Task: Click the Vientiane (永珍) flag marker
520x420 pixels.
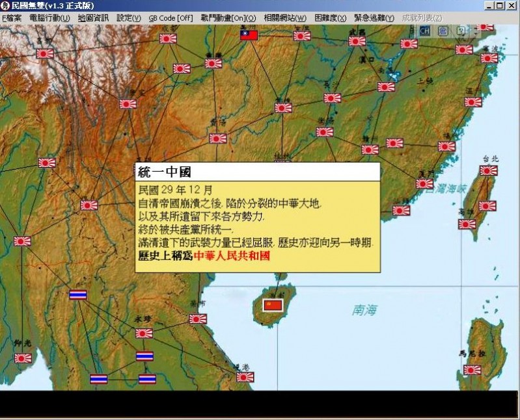Action: [x=144, y=334]
